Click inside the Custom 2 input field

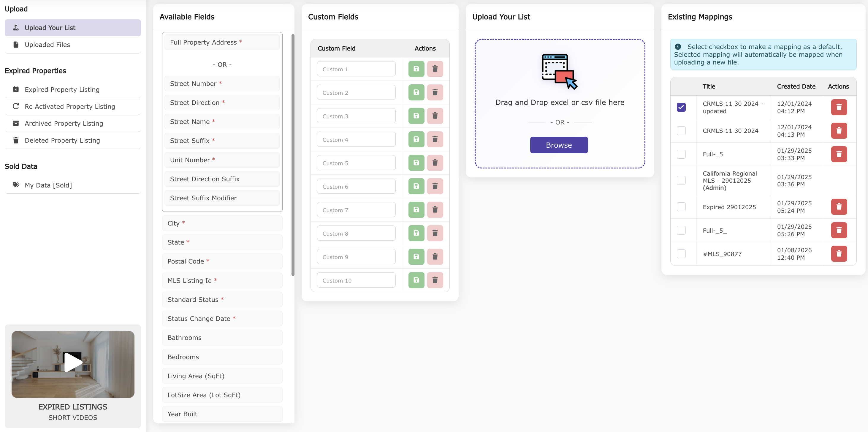coord(356,92)
